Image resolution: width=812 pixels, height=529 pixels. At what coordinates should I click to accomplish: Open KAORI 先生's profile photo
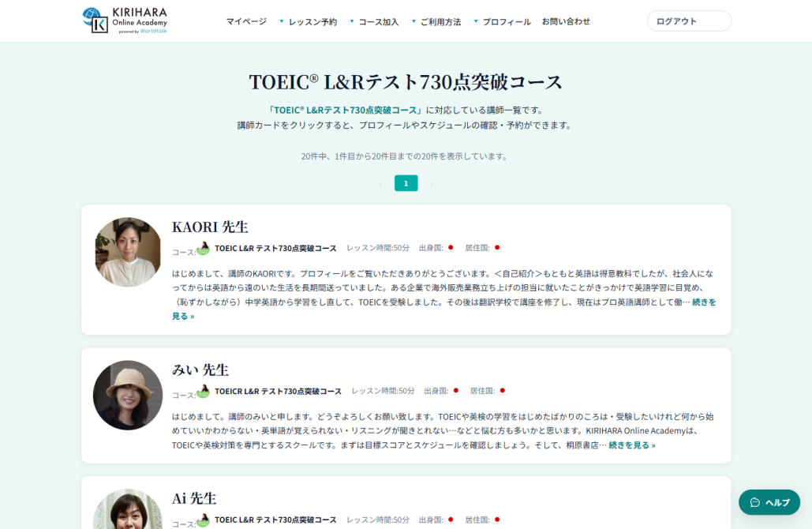pos(128,252)
